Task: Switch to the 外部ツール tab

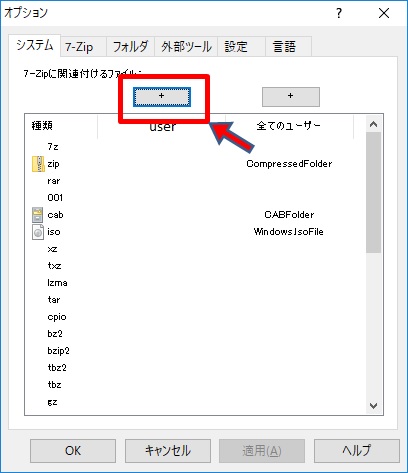Action: click(x=186, y=47)
